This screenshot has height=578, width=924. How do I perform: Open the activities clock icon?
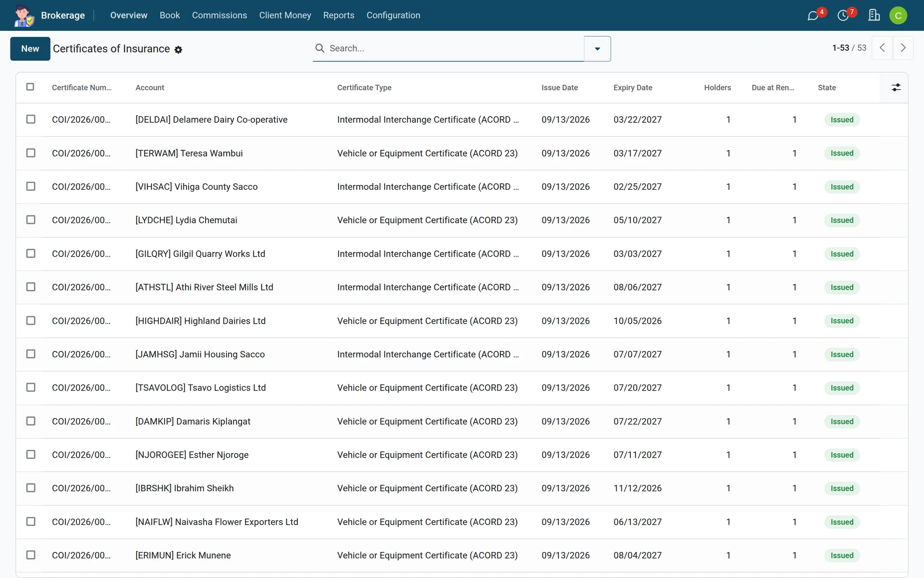click(x=843, y=15)
